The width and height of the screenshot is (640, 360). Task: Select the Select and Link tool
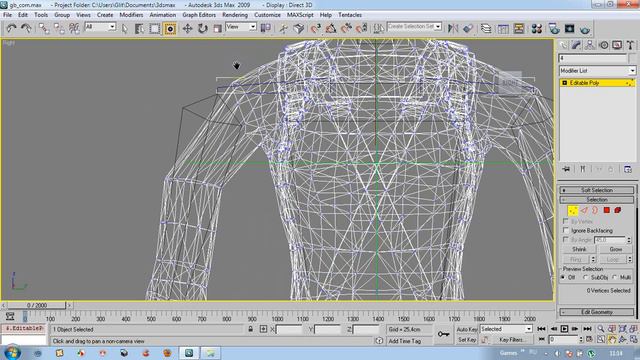point(43,28)
